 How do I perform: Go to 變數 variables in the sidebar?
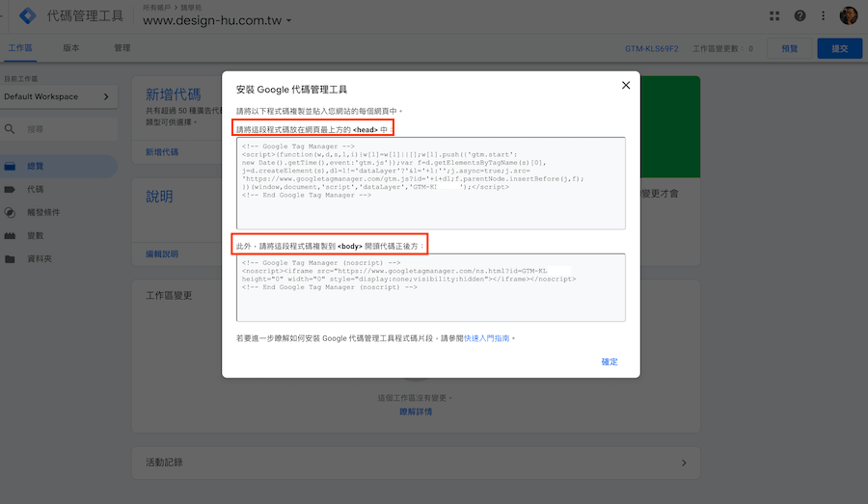(35, 236)
